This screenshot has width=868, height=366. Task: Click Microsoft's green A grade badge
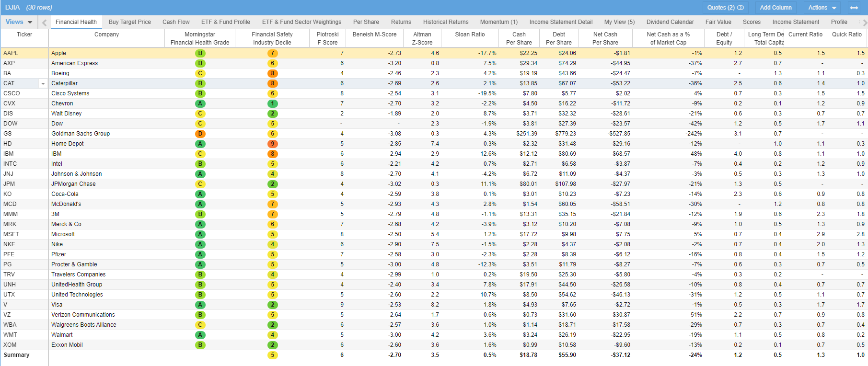click(x=200, y=234)
